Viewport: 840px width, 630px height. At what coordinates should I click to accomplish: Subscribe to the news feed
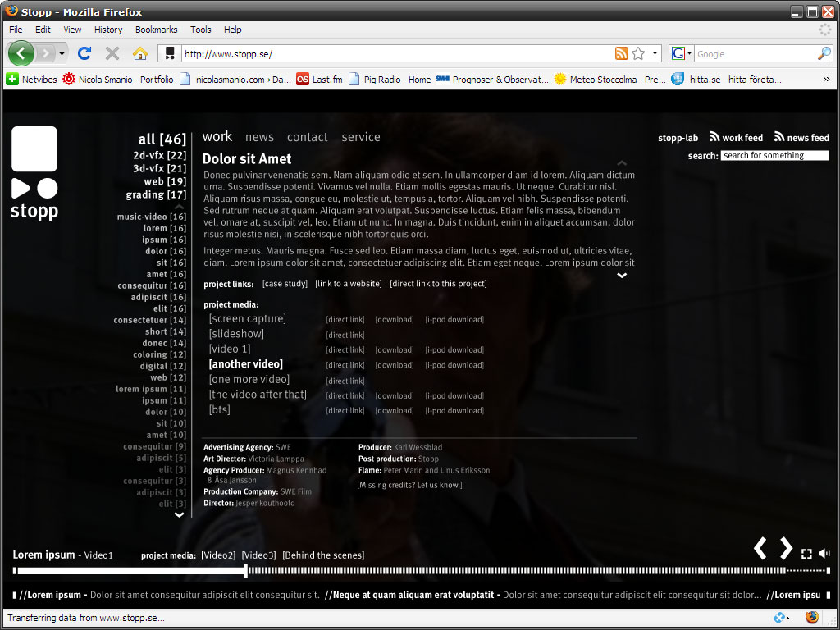[801, 138]
